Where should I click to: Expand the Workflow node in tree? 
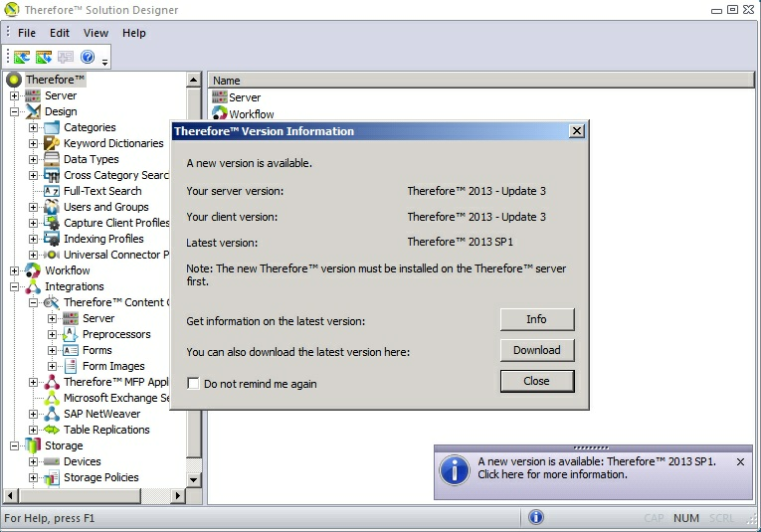tap(15, 270)
